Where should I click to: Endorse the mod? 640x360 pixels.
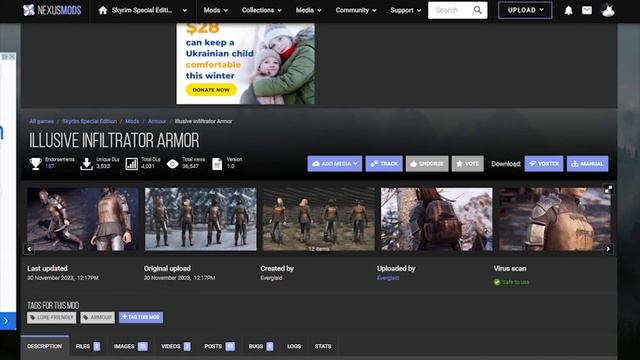click(x=427, y=164)
